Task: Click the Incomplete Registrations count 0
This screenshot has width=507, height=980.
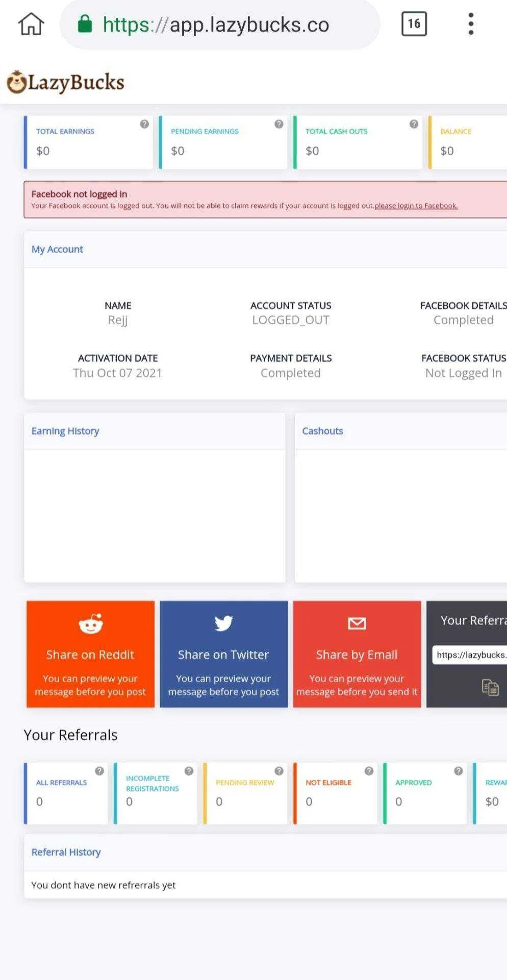Action: [129, 802]
